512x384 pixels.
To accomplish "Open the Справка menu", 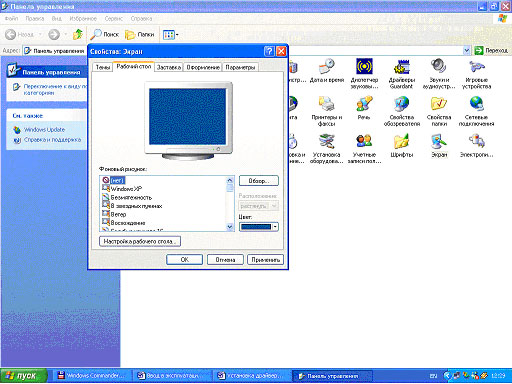I will [141, 18].
